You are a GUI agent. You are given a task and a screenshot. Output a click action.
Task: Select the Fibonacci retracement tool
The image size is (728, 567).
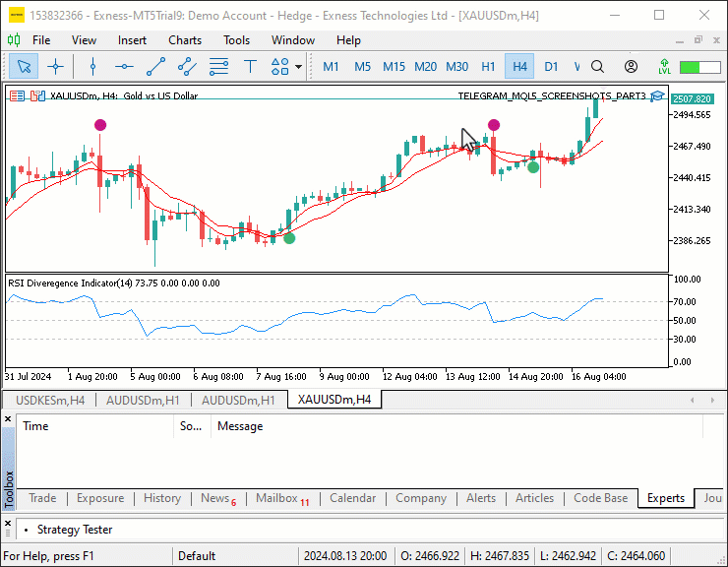point(218,67)
